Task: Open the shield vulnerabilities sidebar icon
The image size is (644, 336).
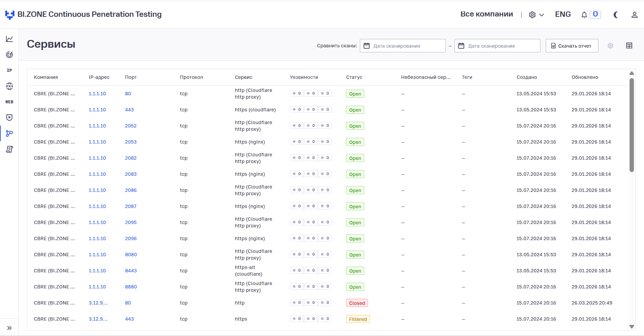Action: click(x=9, y=118)
